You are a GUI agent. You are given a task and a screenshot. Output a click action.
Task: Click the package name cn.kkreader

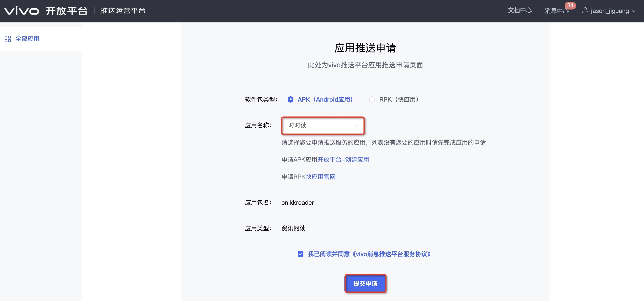[297, 202]
